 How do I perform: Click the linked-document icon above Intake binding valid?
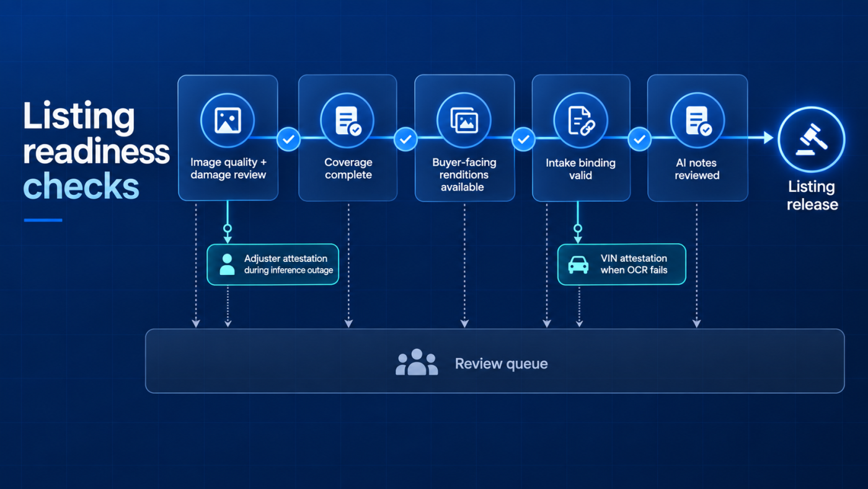[x=581, y=120]
